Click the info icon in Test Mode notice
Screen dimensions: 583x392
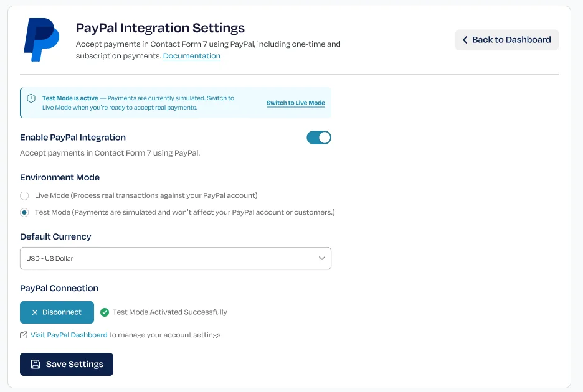click(31, 98)
